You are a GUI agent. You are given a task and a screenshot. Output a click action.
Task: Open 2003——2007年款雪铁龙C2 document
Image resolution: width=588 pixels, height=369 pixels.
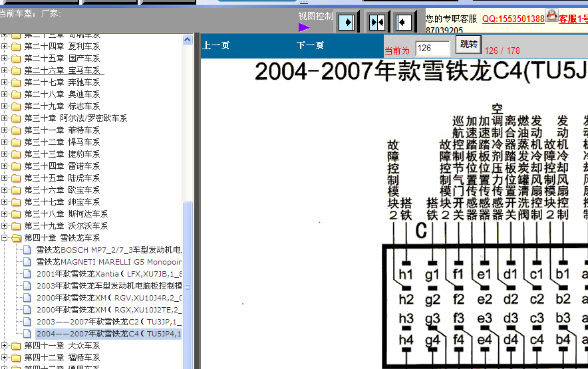(108, 322)
